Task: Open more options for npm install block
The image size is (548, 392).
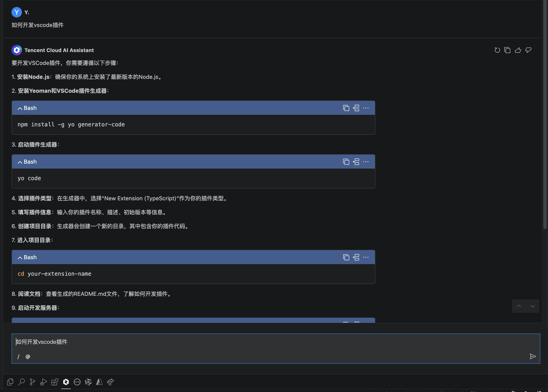Action: (x=366, y=108)
